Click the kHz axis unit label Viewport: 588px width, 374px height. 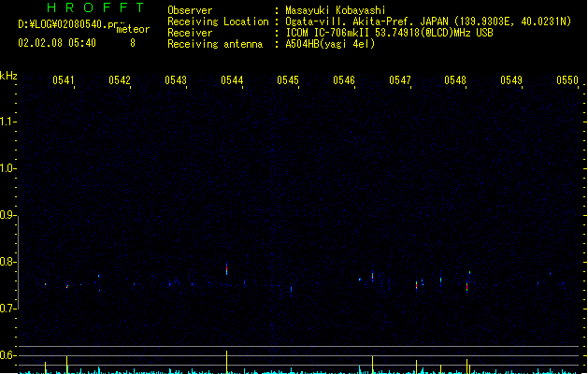8,76
